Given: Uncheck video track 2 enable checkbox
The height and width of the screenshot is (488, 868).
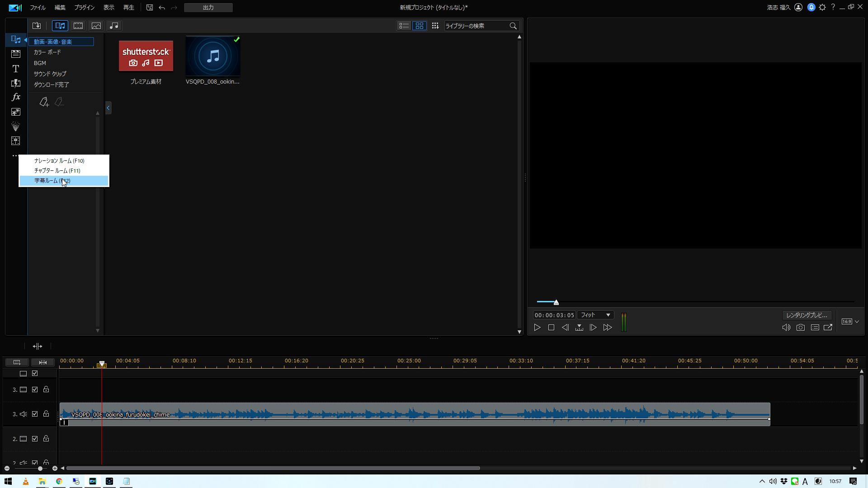Looking at the screenshot, I should coord(35,439).
